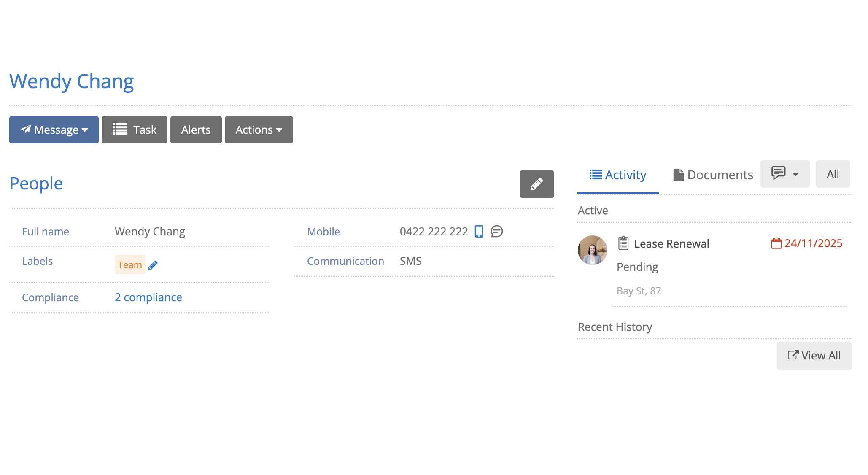Switch to the Documents tab
Viewport: 868px width, 475px height.
pyautogui.click(x=713, y=175)
